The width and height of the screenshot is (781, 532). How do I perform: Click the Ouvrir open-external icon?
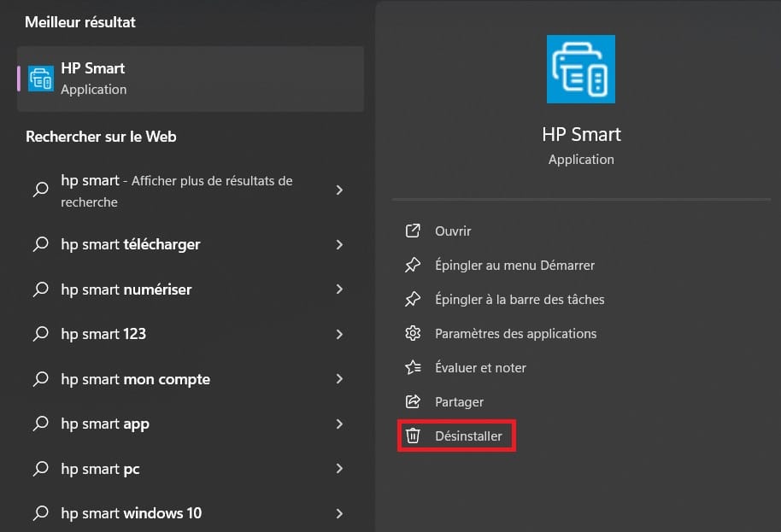(413, 231)
